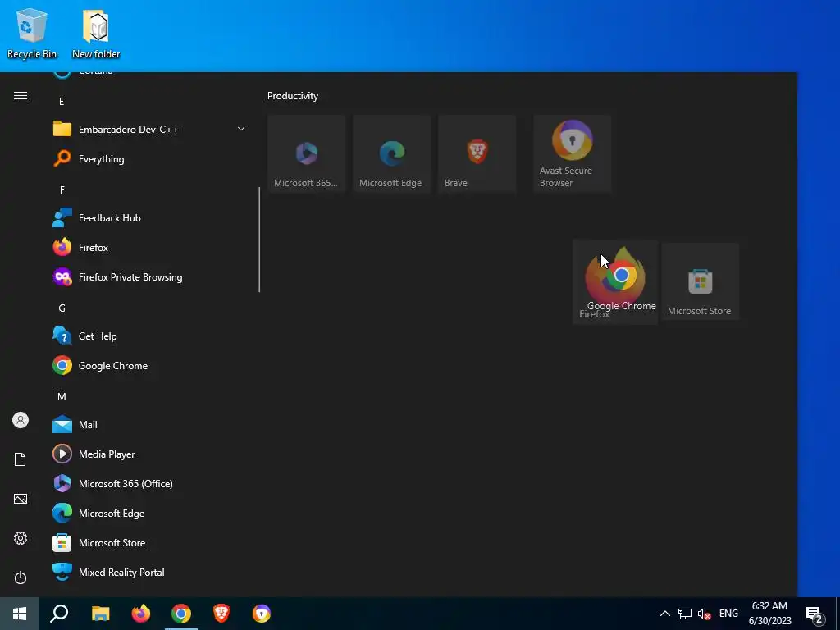The width and height of the screenshot is (840, 630).
Task: Open Get Help from the app list
Action: 149,336
